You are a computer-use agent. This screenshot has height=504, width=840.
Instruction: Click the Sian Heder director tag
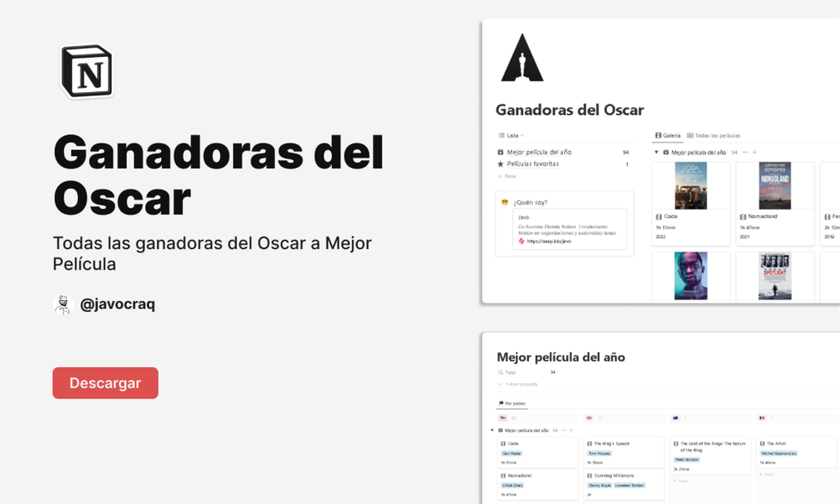(512, 453)
